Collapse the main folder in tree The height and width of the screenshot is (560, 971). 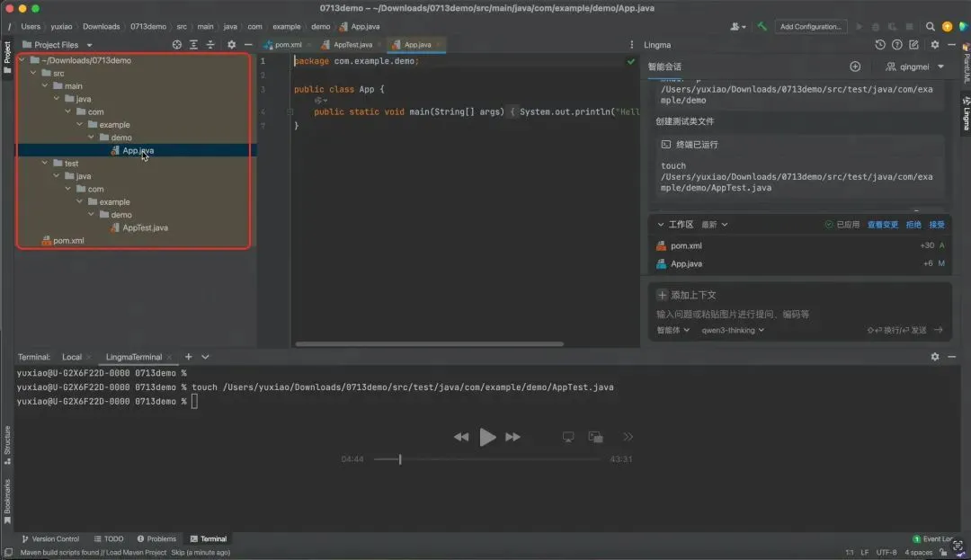pyautogui.click(x=45, y=86)
